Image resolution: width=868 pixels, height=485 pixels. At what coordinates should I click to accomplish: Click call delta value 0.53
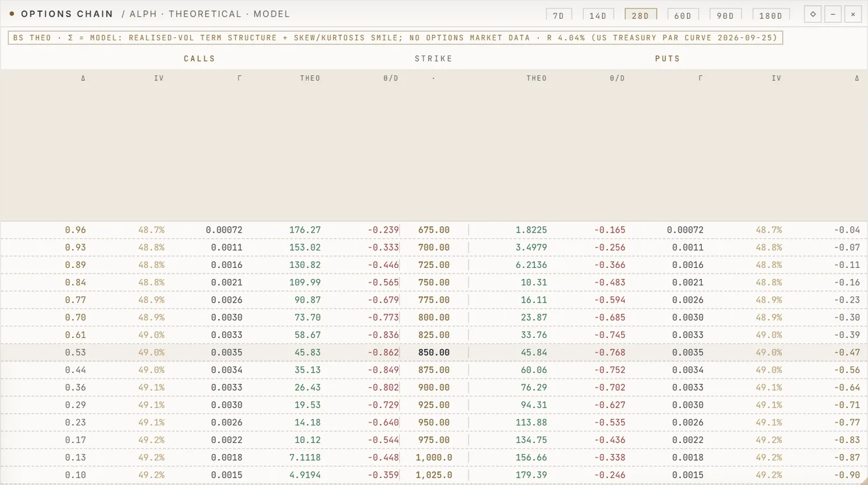[x=76, y=352]
